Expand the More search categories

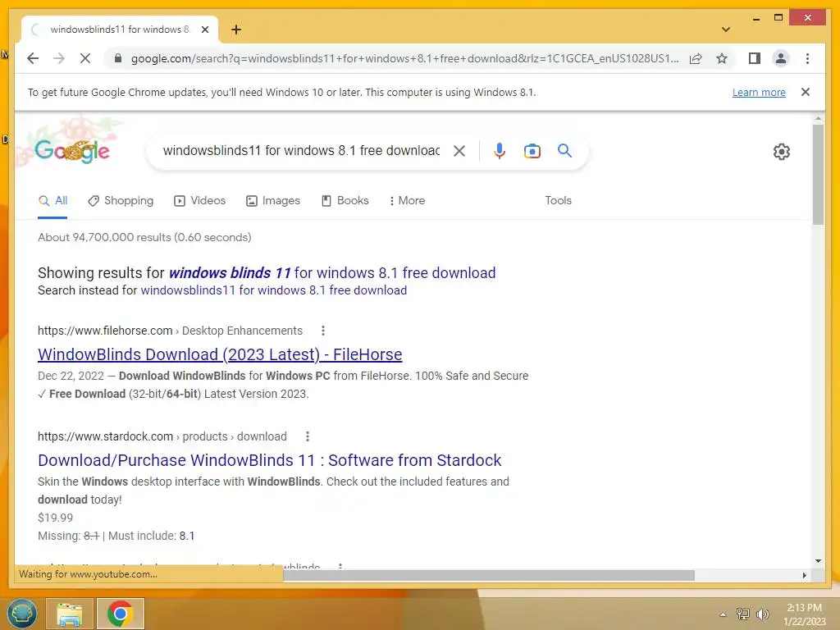click(407, 201)
